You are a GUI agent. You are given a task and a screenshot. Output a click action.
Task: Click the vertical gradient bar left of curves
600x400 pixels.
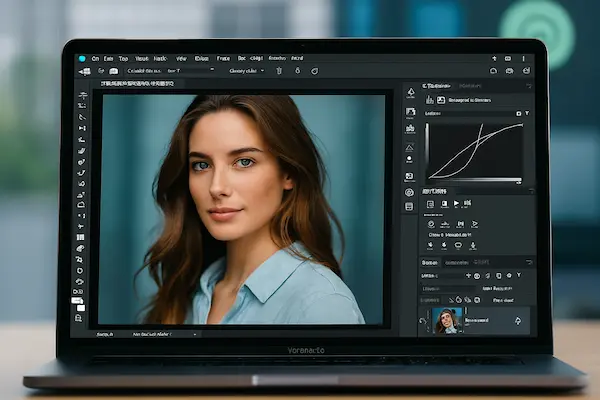[x=427, y=144]
